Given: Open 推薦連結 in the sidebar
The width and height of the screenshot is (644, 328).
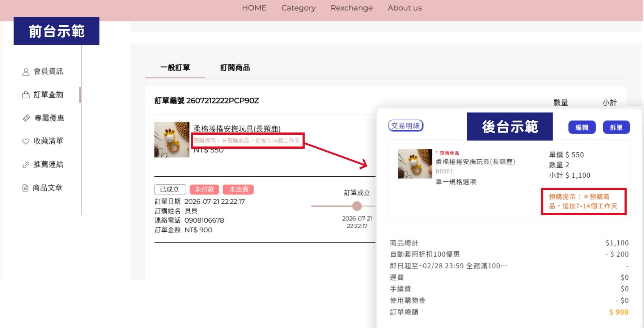Looking at the screenshot, I should point(48,165).
